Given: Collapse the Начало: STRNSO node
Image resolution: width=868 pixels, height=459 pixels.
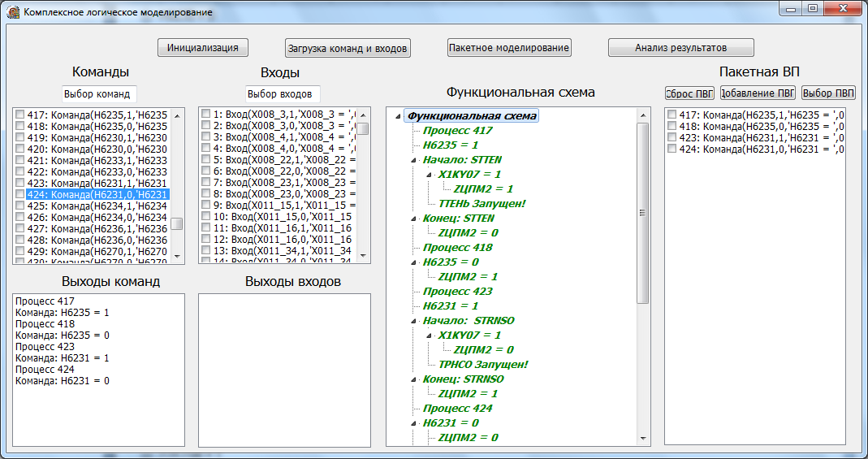Looking at the screenshot, I should click(414, 321).
